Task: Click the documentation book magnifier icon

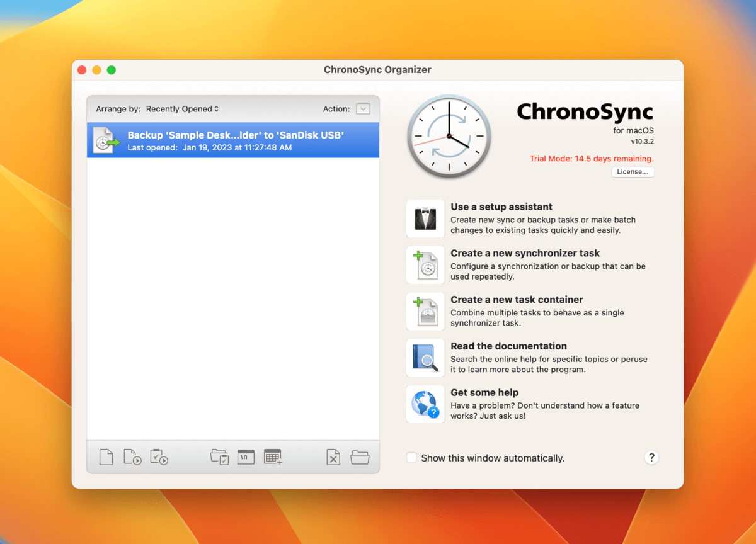Action: point(425,358)
